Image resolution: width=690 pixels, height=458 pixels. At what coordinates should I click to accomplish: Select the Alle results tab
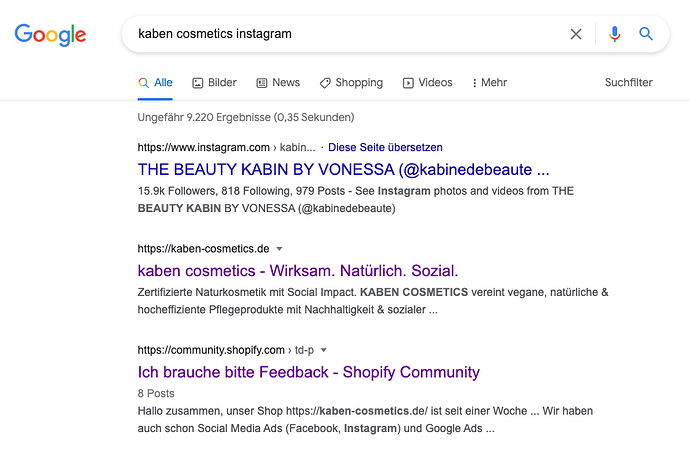click(x=155, y=83)
